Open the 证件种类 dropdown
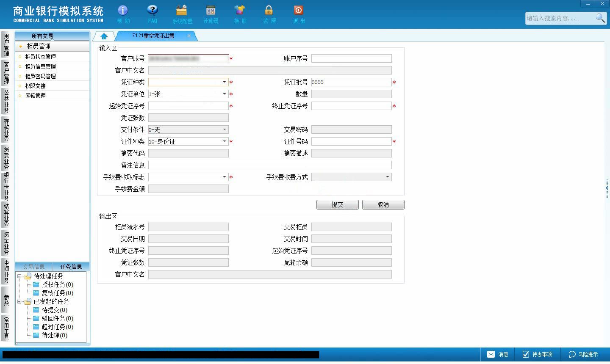 tap(225, 141)
